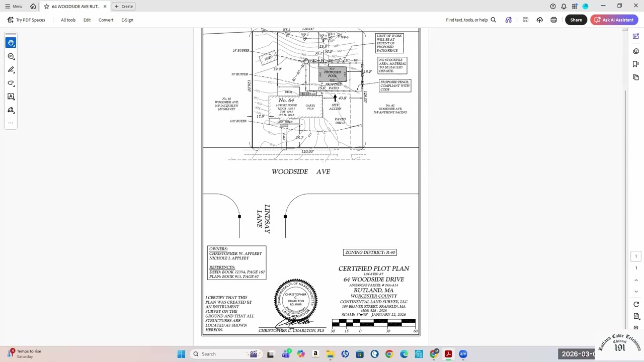Switch to the 64 WOODSIDE AVE tab
The height and width of the screenshot is (362, 644).
point(75,7)
